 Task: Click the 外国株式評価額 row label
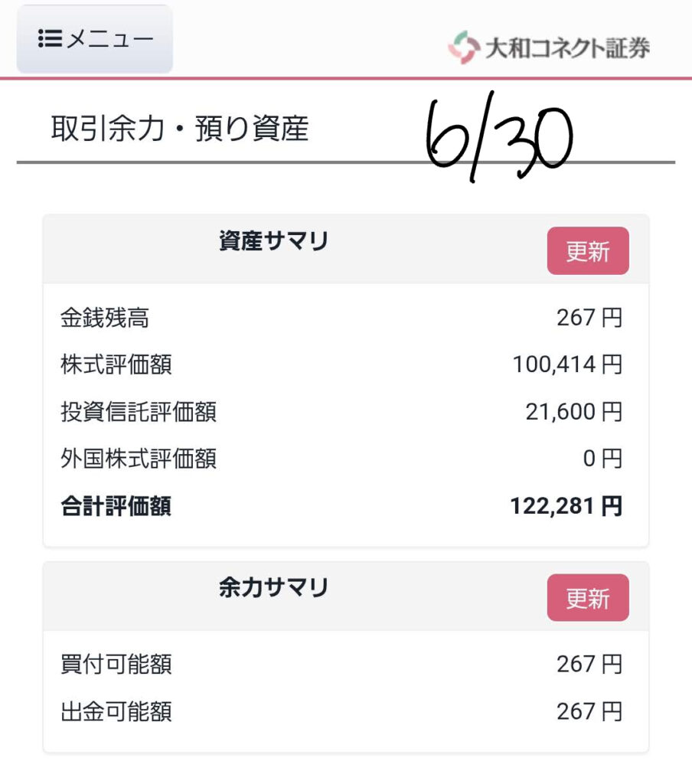(139, 459)
